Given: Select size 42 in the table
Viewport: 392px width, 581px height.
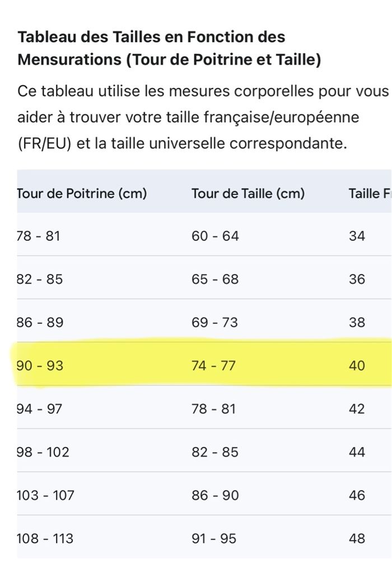Looking at the screenshot, I should 357,408.
